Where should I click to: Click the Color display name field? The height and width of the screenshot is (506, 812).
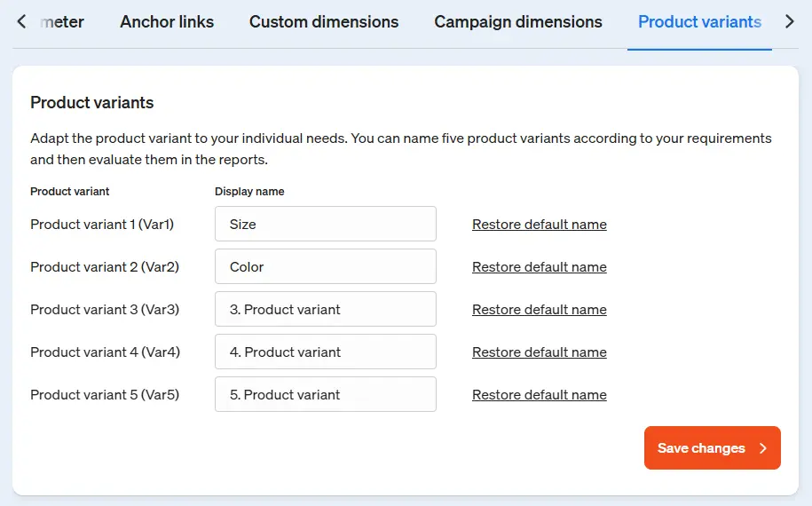[x=326, y=266]
